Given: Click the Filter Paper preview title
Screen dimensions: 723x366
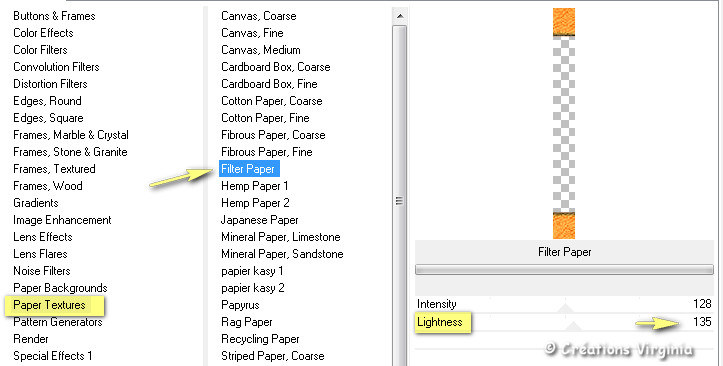Looking at the screenshot, I should (x=564, y=252).
